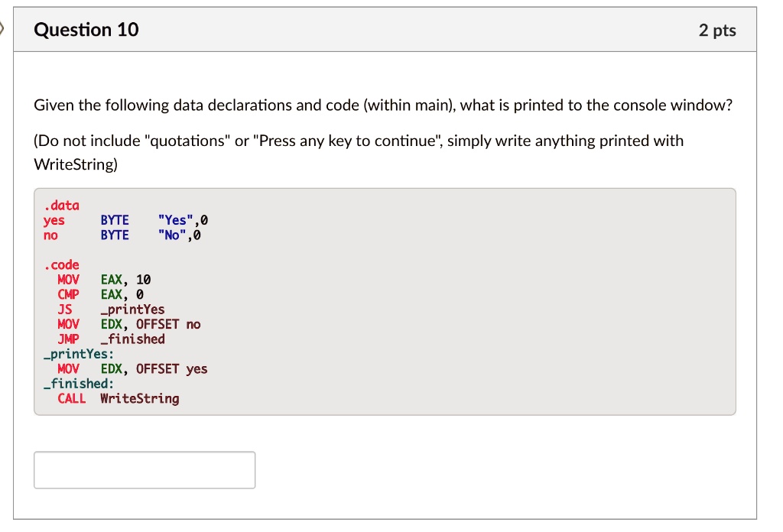Click the "_printYes:" label line
The height and width of the screenshot is (532, 783).
click(x=78, y=354)
